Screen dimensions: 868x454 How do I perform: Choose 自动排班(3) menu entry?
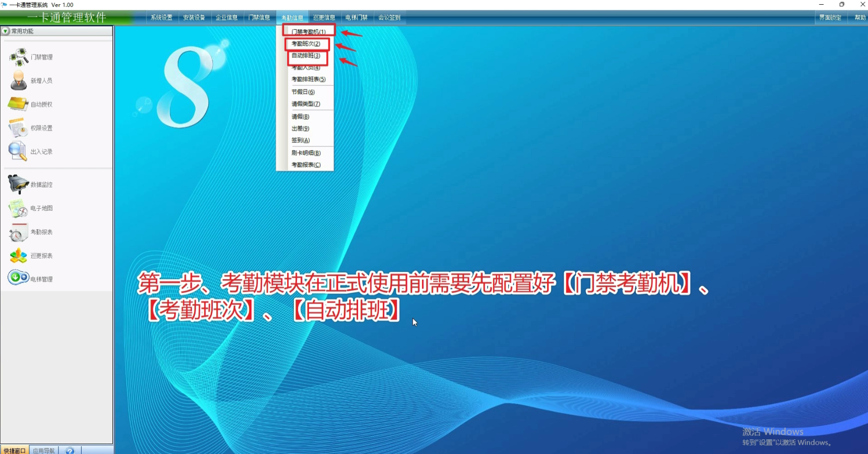point(306,55)
